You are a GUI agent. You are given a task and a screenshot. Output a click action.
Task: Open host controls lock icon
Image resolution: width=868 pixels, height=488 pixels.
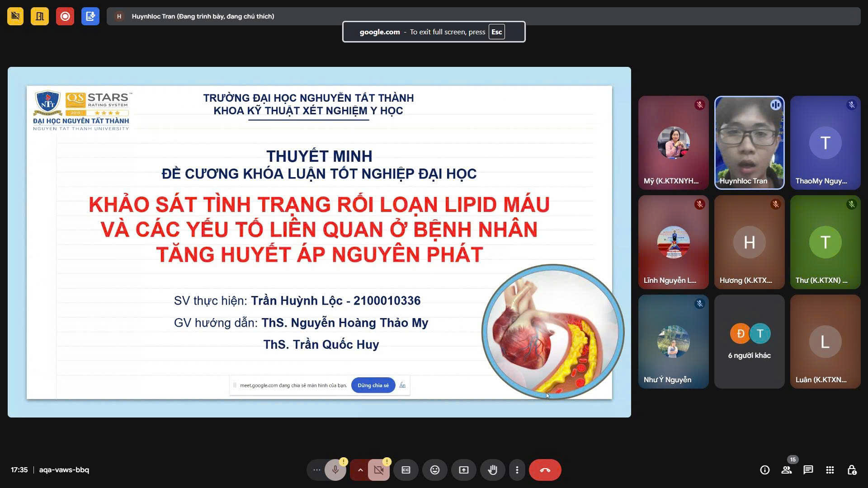[x=852, y=470]
